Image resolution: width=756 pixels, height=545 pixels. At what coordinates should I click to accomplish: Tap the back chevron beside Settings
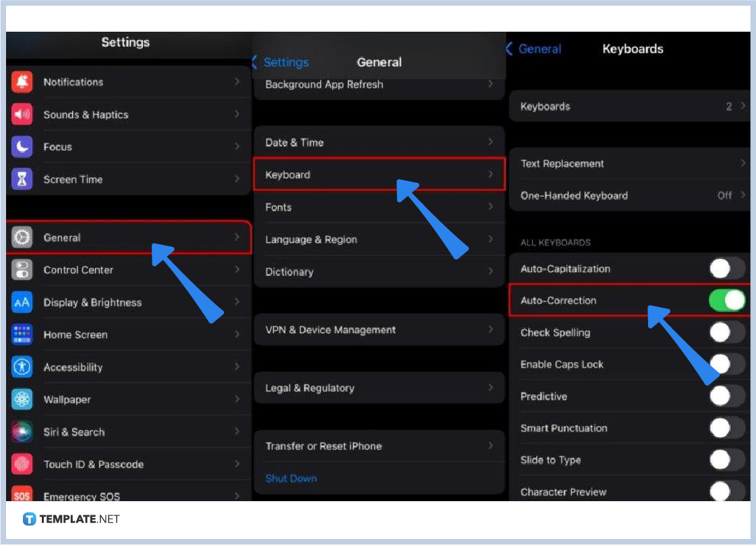[254, 62]
